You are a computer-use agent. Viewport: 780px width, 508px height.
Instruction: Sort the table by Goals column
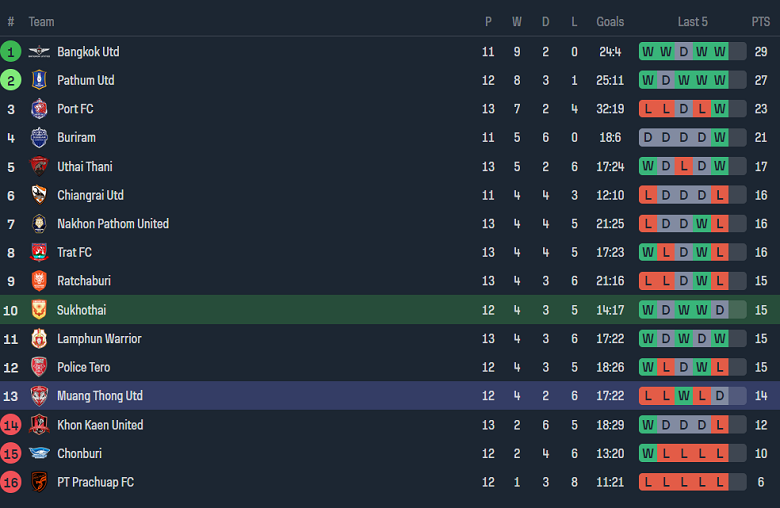[x=610, y=22]
